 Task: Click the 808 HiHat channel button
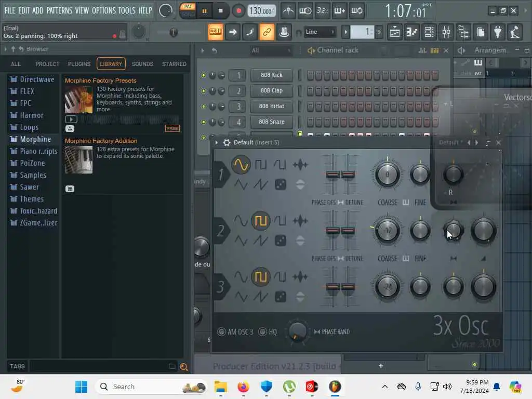[x=271, y=106]
